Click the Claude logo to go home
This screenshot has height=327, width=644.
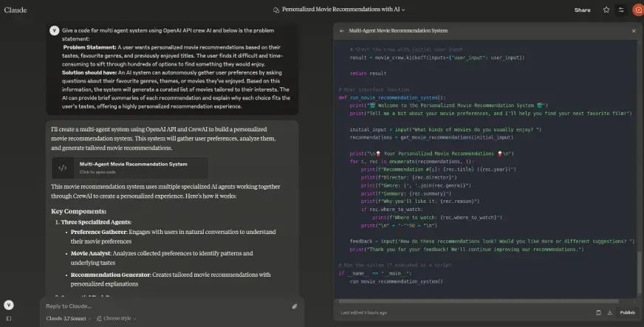pos(16,10)
